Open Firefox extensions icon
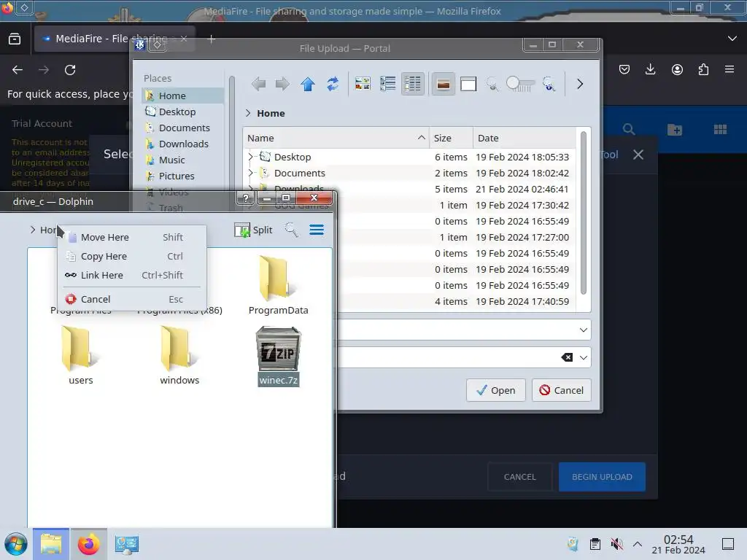 (703, 69)
